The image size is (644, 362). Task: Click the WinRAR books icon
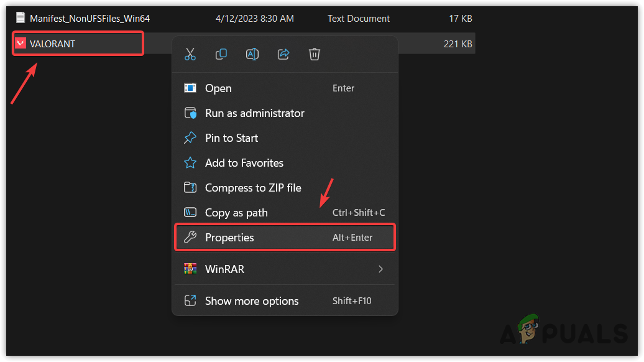190,269
